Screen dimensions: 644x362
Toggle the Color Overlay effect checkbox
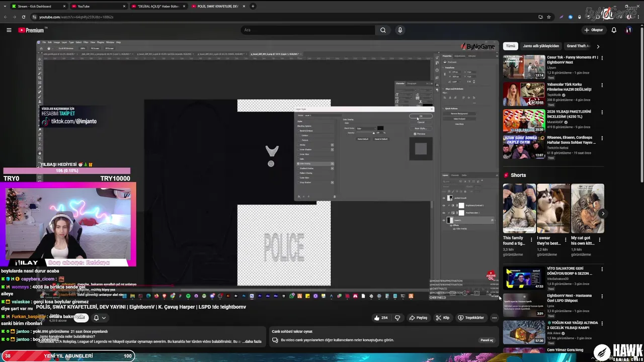[x=298, y=163]
